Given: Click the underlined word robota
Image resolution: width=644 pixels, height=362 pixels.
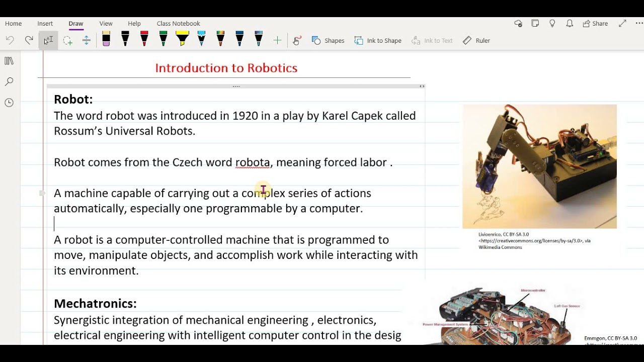Looking at the screenshot, I should pyautogui.click(x=253, y=162).
